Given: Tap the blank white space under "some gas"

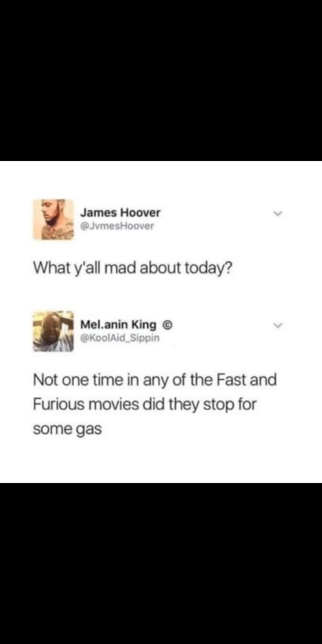Looking at the screenshot, I should tap(161, 460).
